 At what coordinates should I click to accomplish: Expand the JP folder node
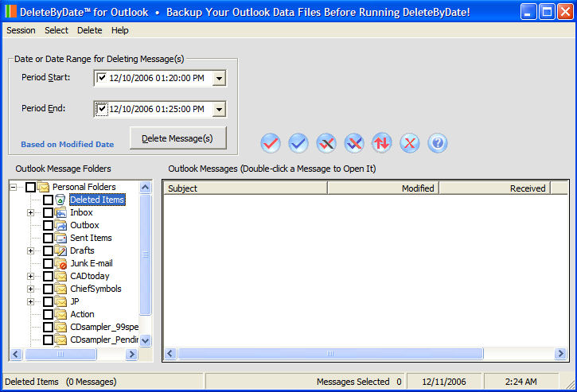pyautogui.click(x=31, y=301)
